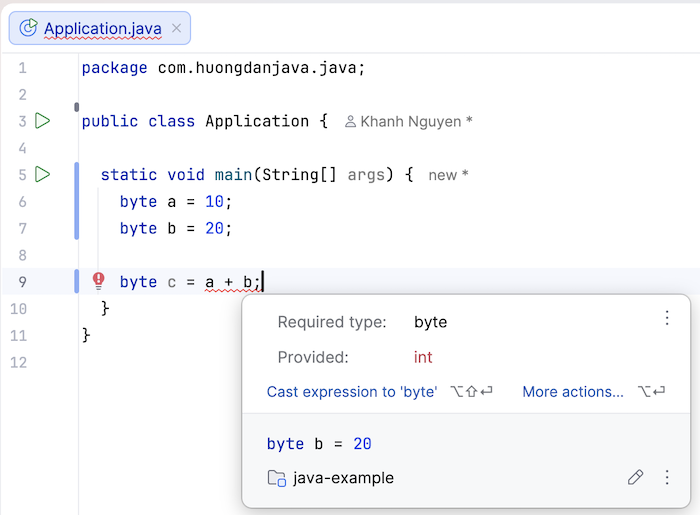Viewport: 700px width, 515px height.
Task: Click the number 10 on line 6
Action: coord(214,202)
